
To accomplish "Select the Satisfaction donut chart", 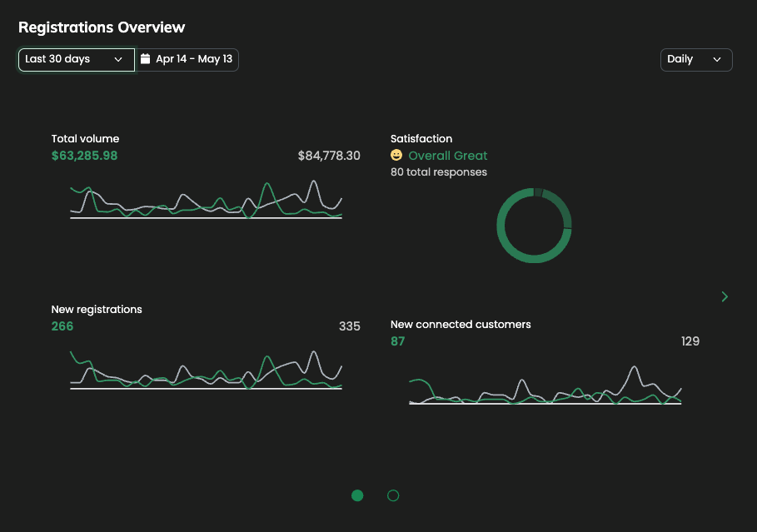I will tap(534, 225).
